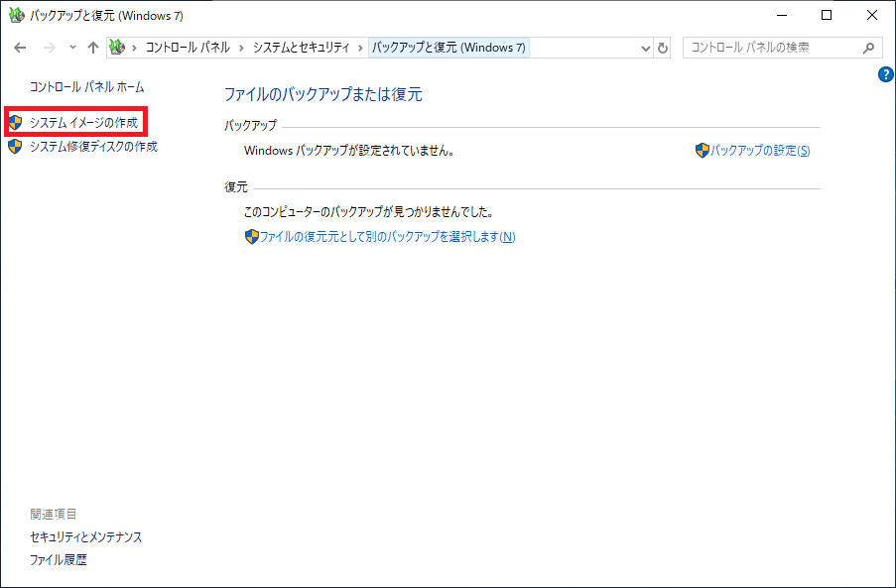The image size is (896, 588).
Task: Click the 関連項目 label
Action: [54, 514]
